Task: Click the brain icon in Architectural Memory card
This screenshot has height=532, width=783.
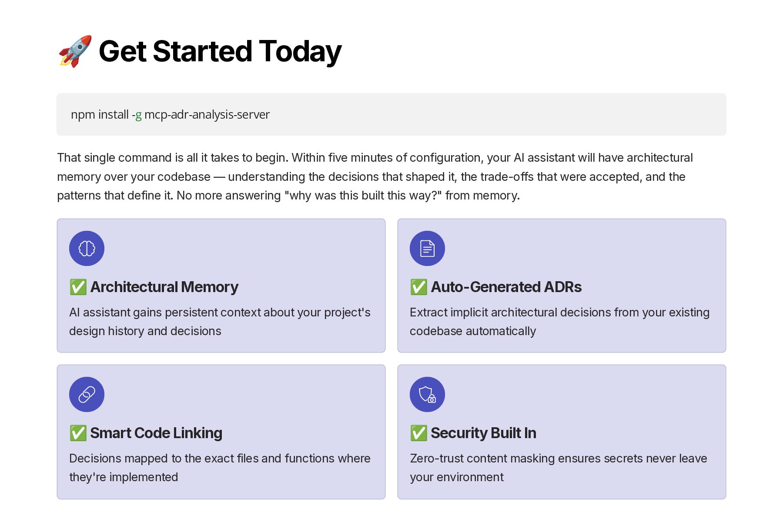Action: pos(87,248)
